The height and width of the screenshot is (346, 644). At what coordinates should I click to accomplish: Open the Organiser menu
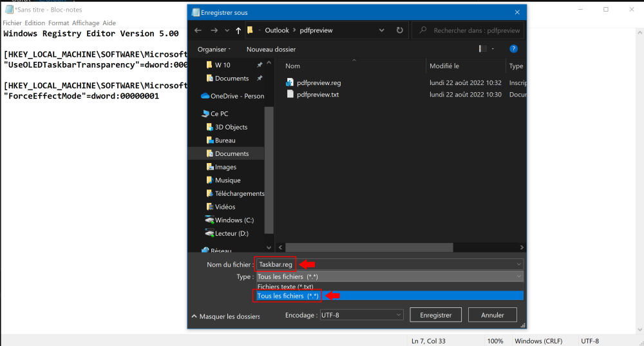[214, 50]
